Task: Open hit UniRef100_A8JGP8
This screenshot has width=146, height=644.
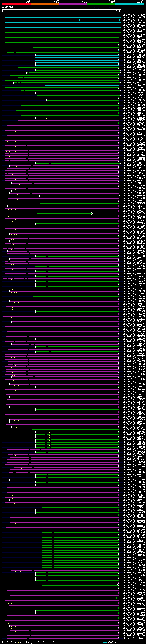Action: pos(133,20)
